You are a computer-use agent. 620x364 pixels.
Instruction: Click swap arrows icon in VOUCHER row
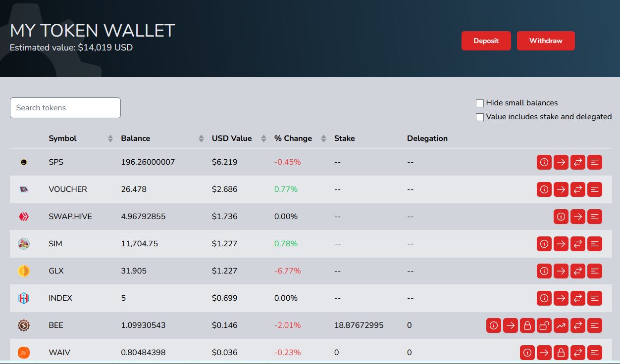(578, 189)
